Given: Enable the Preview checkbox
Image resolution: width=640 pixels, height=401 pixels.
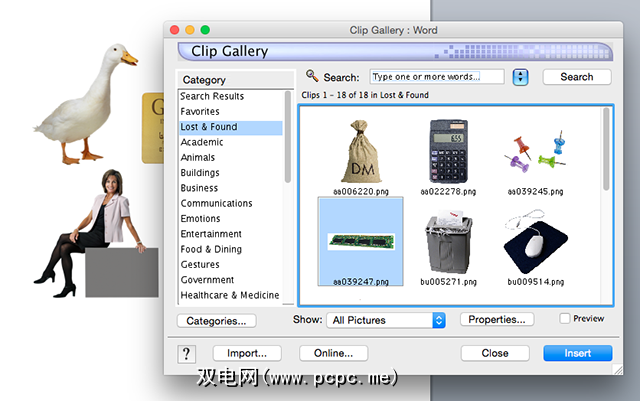Looking at the screenshot, I should [564, 318].
